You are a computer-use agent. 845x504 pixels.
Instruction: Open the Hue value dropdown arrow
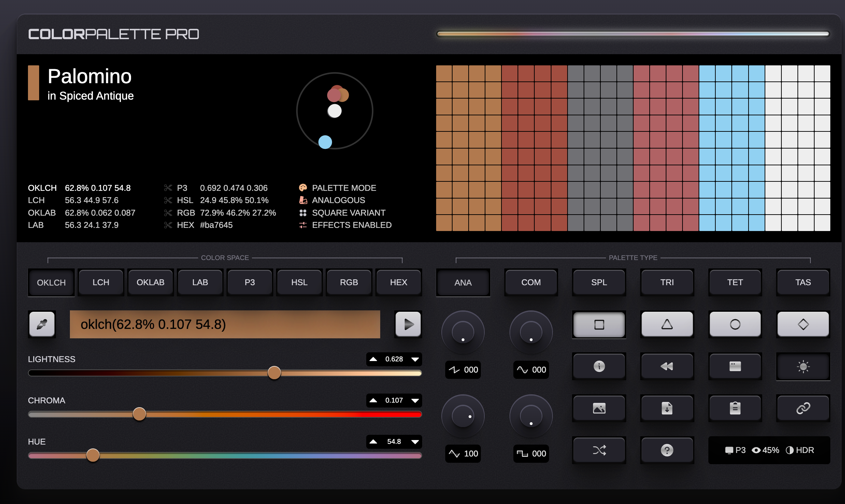(415, 441)
